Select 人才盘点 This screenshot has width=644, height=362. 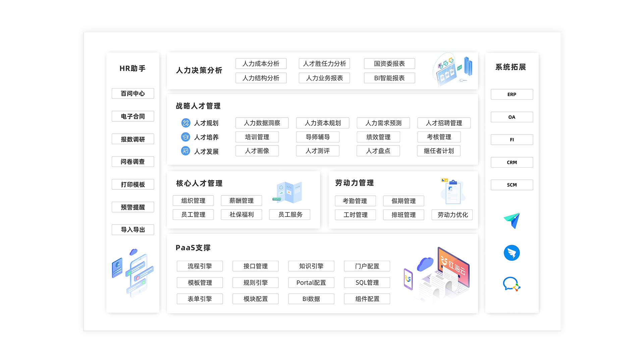tap(378, 151)
